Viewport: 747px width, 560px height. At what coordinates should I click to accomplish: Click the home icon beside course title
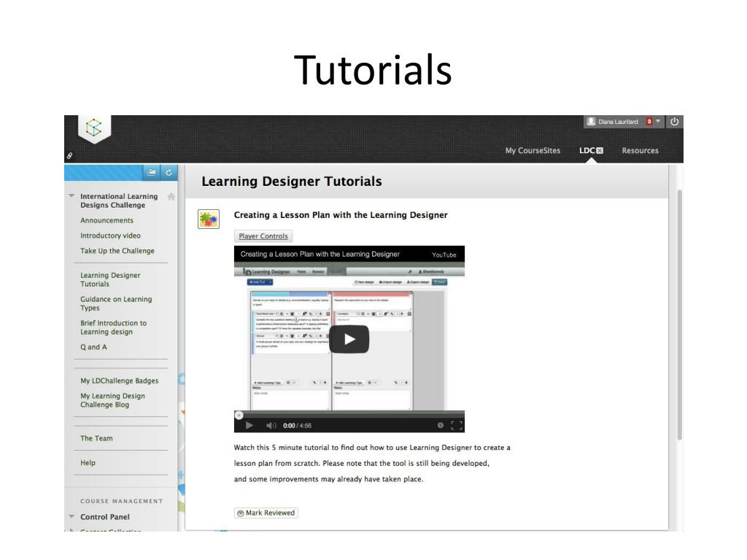171,197
